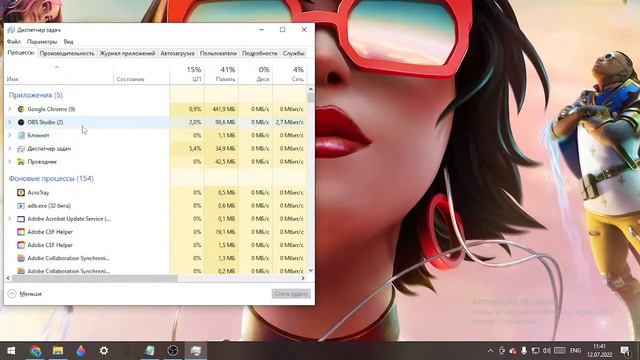Open the volume tray icon

[x=547, y=351]
